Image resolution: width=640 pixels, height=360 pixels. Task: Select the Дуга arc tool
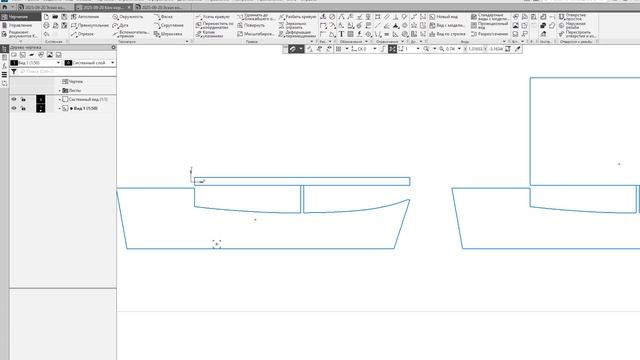(120, 25)
